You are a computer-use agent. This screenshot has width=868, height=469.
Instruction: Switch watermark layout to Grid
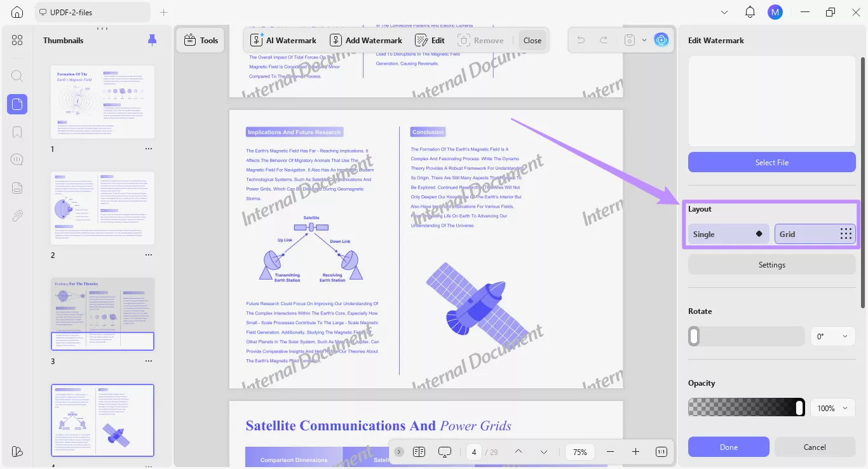tap(815, 233)
